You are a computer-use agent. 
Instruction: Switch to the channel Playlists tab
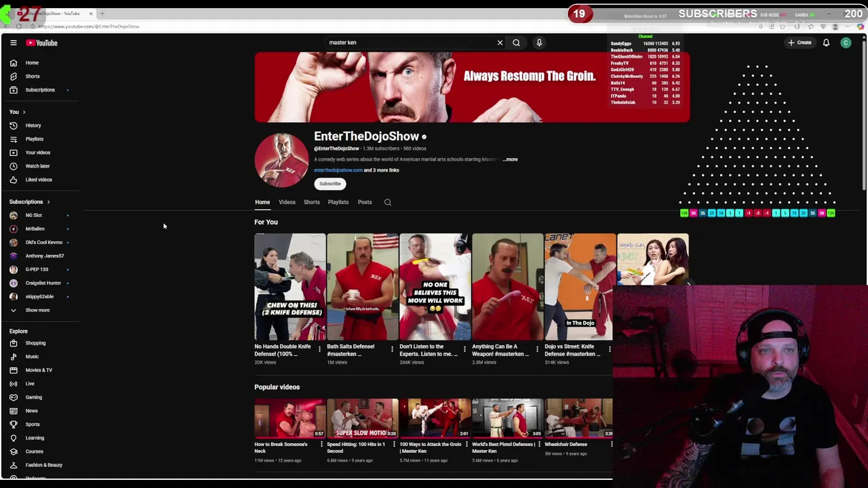tap(338, 202)
